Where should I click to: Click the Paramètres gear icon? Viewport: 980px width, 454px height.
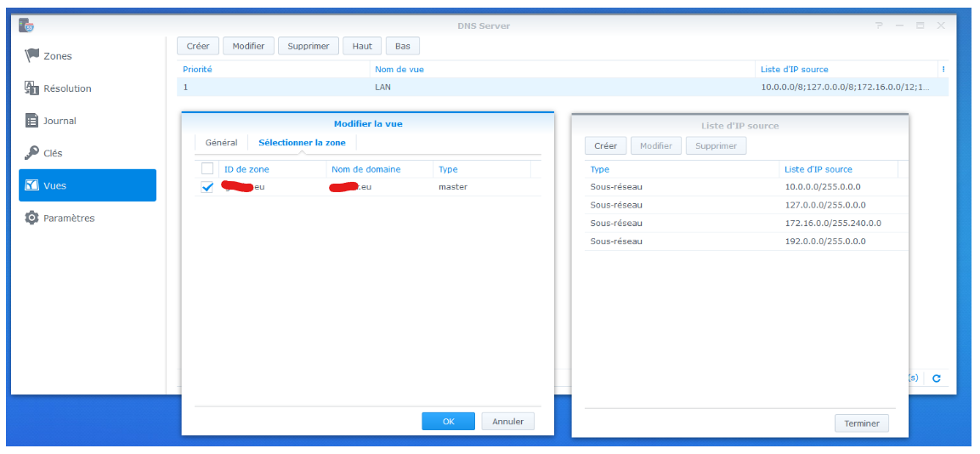click(31, 218)
